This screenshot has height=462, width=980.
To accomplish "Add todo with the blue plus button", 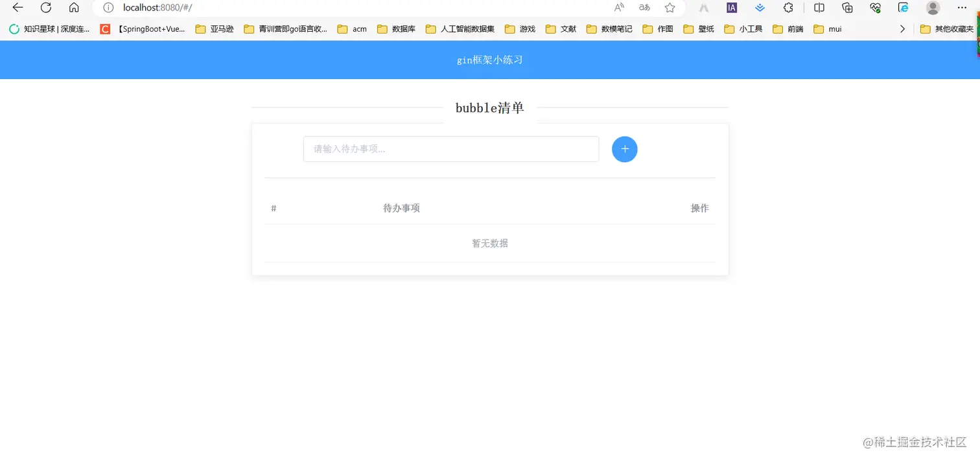I will tap(625, 149).
